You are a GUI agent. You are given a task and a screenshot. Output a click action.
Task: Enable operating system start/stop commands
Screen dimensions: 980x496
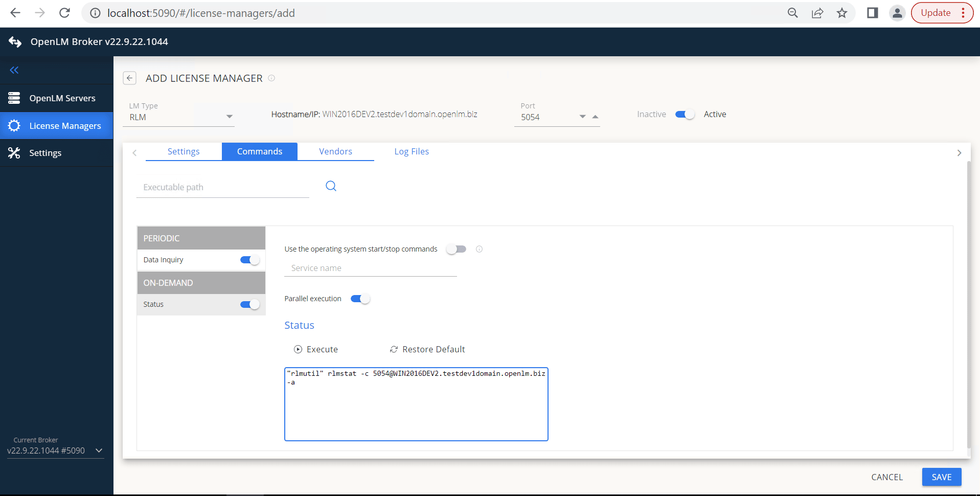[x=455, y=249]
